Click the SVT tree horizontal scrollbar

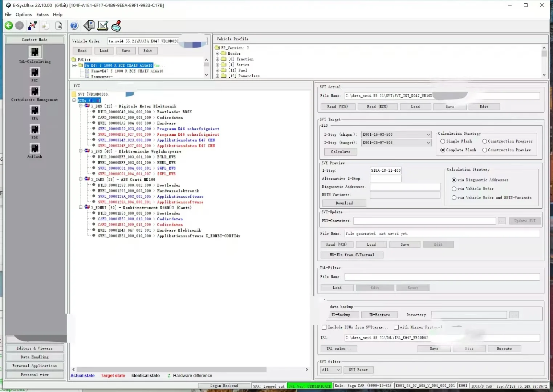point(172,369)
